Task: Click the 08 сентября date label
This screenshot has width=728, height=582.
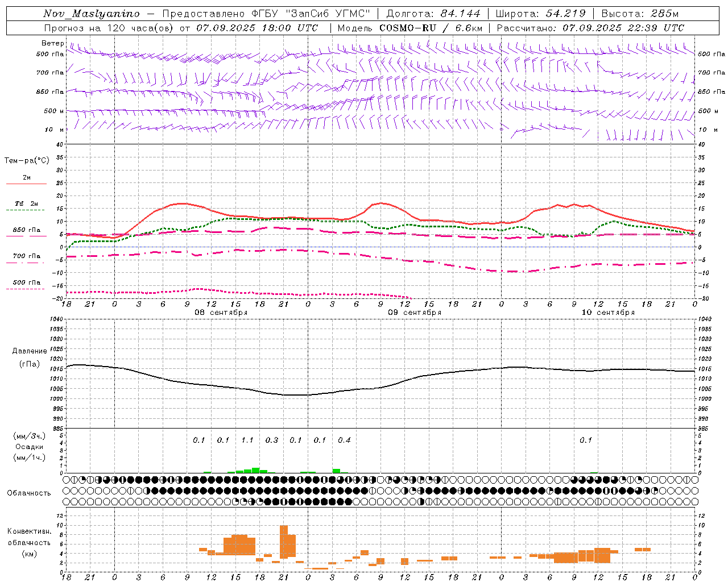Action: 221,313
